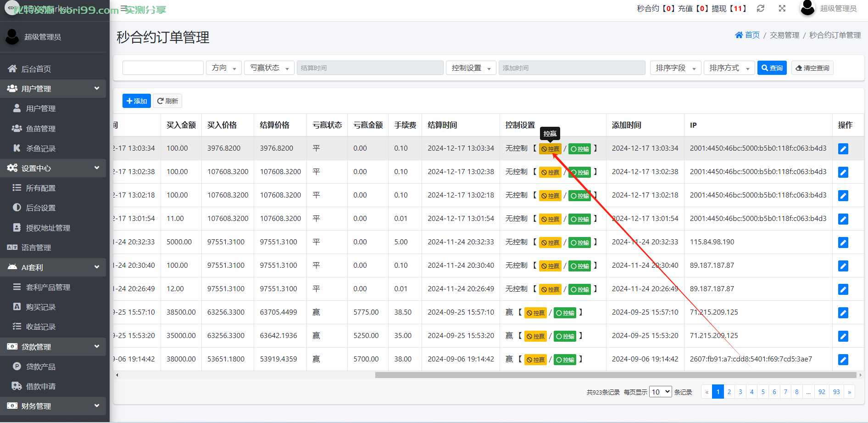Edit the order settled at 2024-12-17 13:02:38

point(843,172)
